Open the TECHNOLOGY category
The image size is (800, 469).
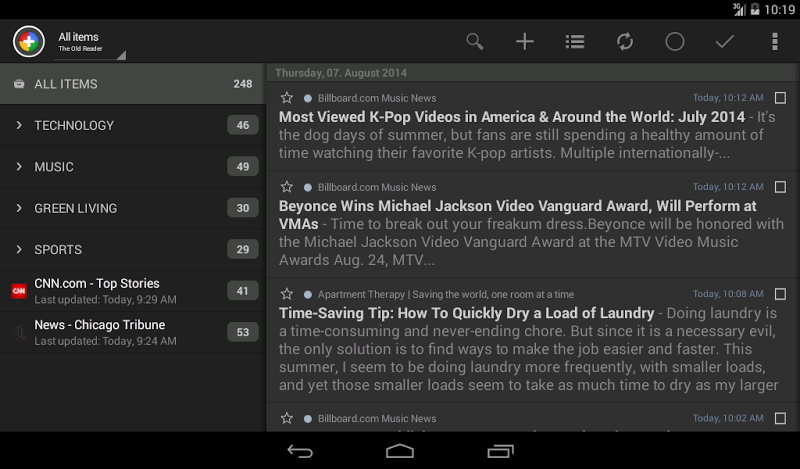point(133,125)
